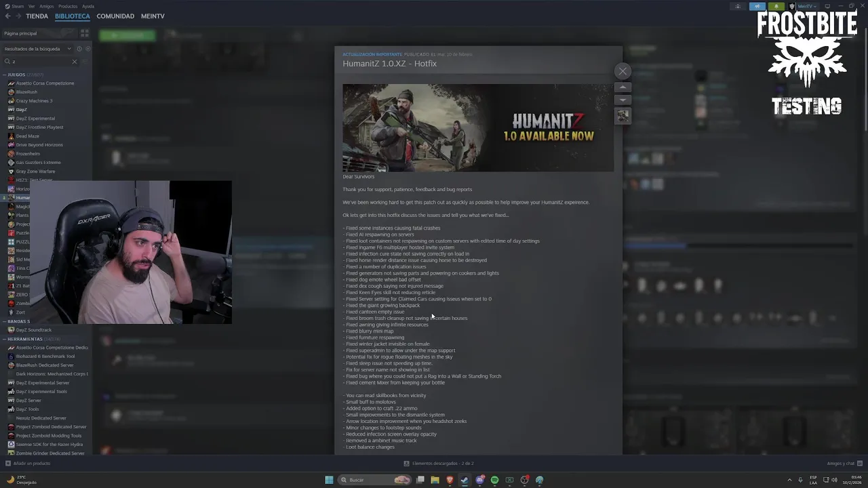Select BlazeRush Dedicated Server
Image resolution: width=868 pixels, height=488 pixels.
pos(45,365)
